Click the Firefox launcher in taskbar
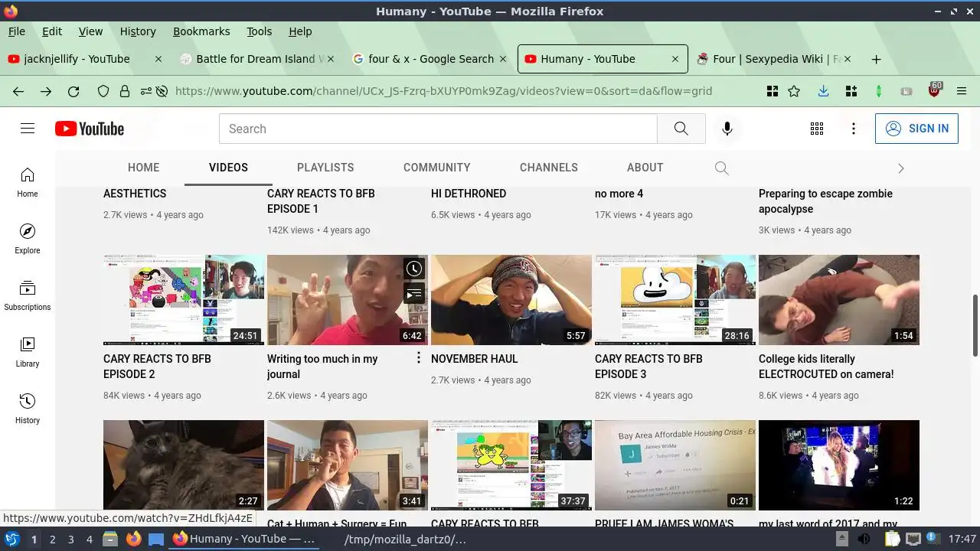 tap(134, 540)
